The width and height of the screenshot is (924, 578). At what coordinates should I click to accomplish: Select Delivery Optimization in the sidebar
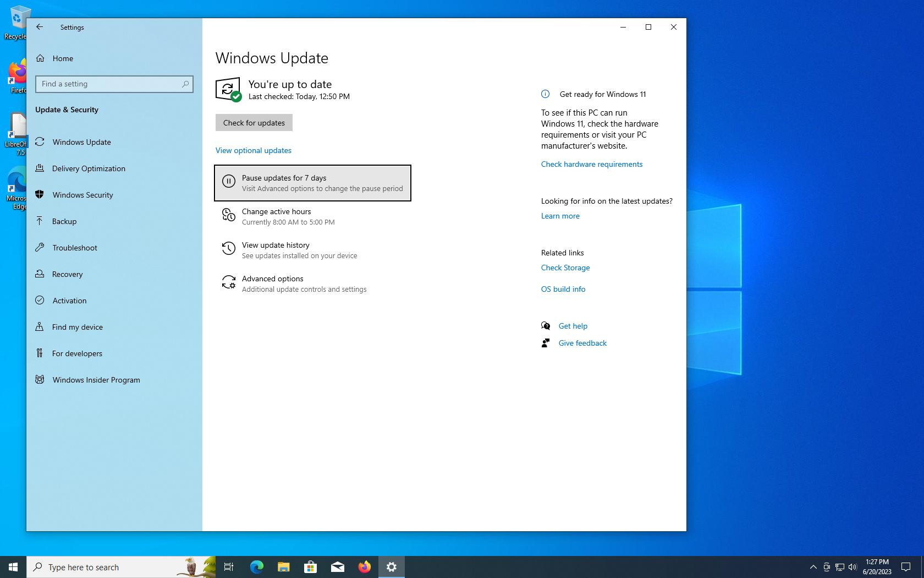[x=89, y=168]
